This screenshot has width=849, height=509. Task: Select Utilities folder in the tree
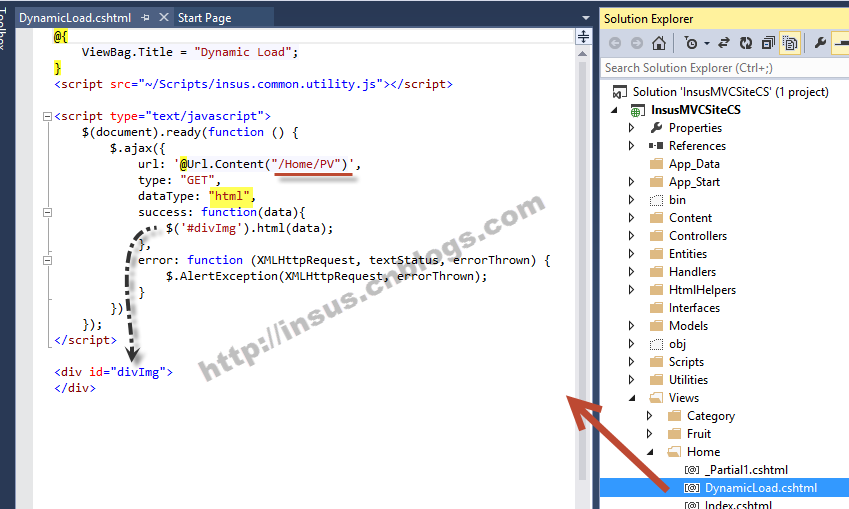[x=688, y=380]
